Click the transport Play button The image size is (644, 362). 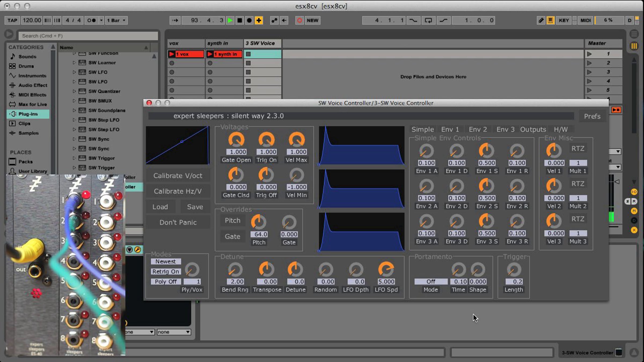(230, 20)
